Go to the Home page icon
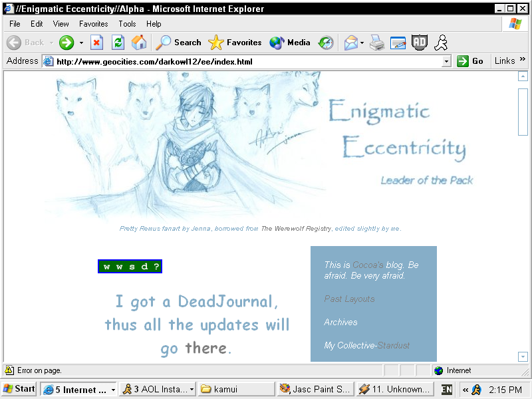The width and height of the screenshot is (532, 399). 139,43
